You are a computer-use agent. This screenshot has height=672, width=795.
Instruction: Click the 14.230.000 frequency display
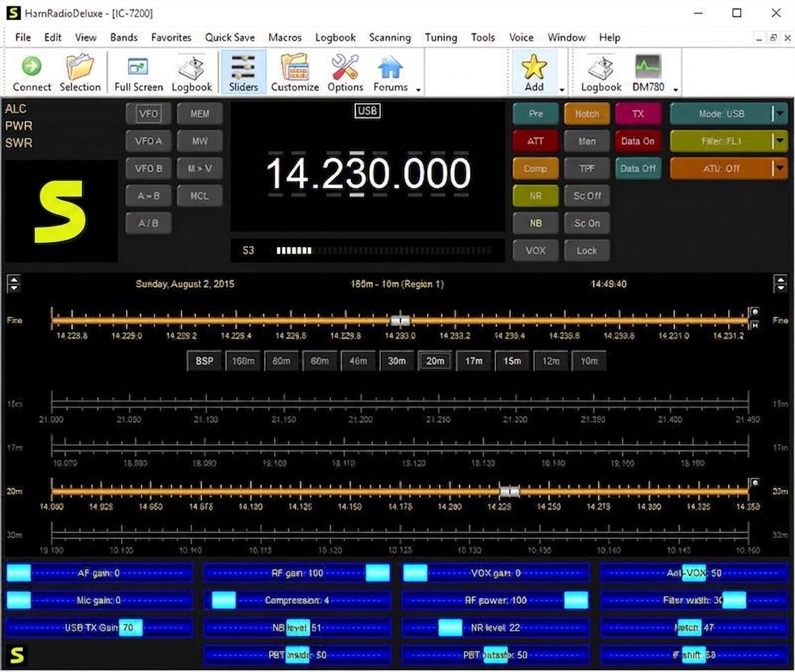[369, 174]
